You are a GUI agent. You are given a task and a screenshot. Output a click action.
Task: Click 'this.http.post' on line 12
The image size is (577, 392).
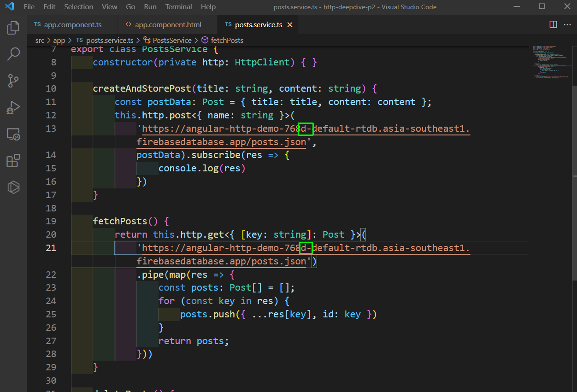pyautogui.click(x=153, y=115)
